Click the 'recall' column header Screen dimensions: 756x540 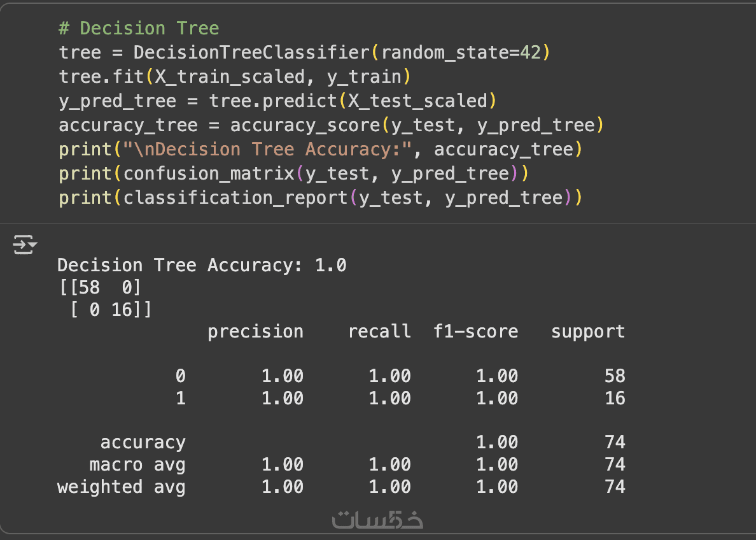[379, 332]
